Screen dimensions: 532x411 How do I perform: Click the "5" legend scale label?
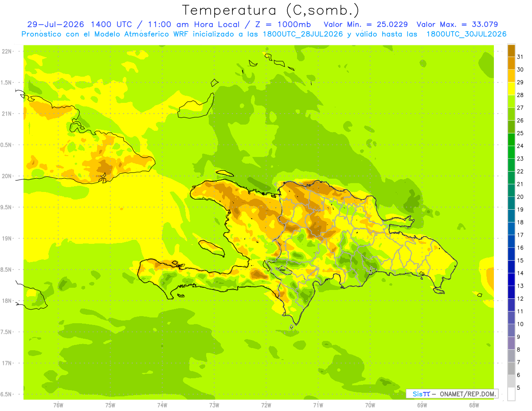pyautogui.click(x=519, y=388)
